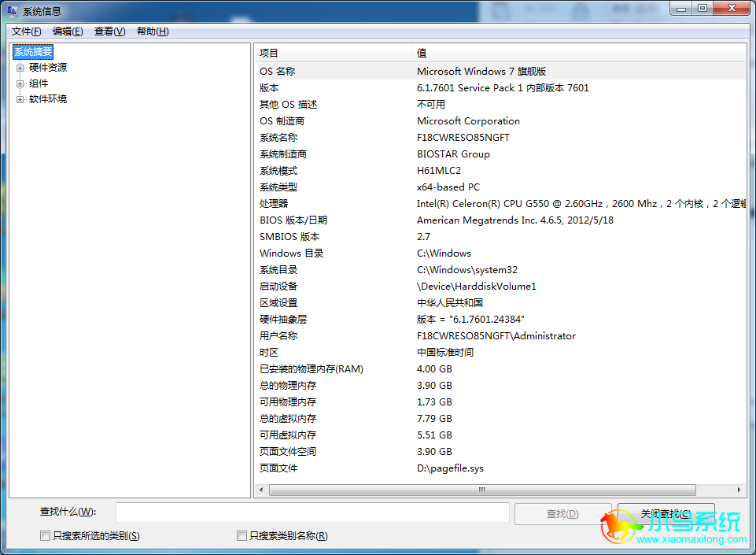This screenshot has width=756, height=555.
Task: Click the value 中国标准时间
Action: click(x=445, y=353)
